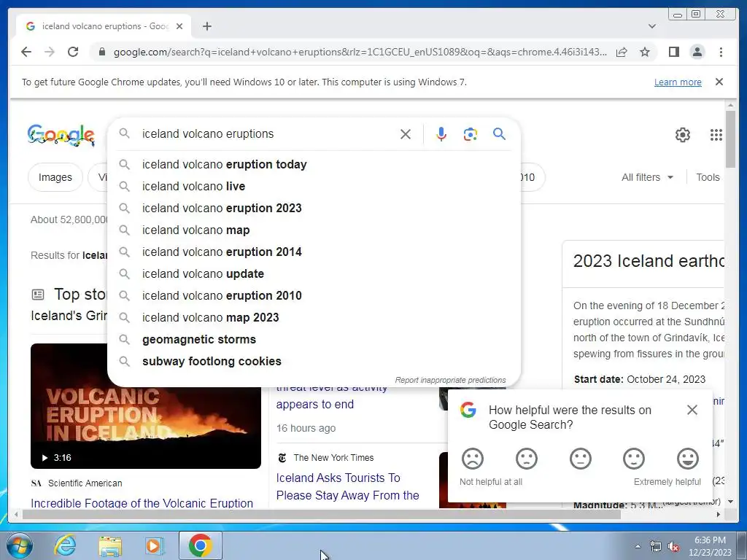
Task: Show hidden system tray icons
Action: point(638,547)
